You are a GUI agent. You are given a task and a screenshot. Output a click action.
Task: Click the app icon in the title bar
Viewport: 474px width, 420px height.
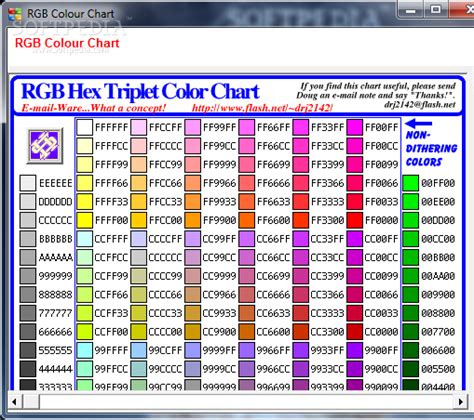(x=15, y=14)
